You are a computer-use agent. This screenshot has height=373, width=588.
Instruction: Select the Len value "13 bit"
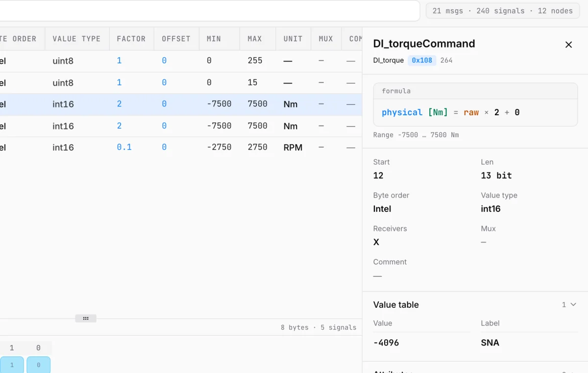point(496,175)
